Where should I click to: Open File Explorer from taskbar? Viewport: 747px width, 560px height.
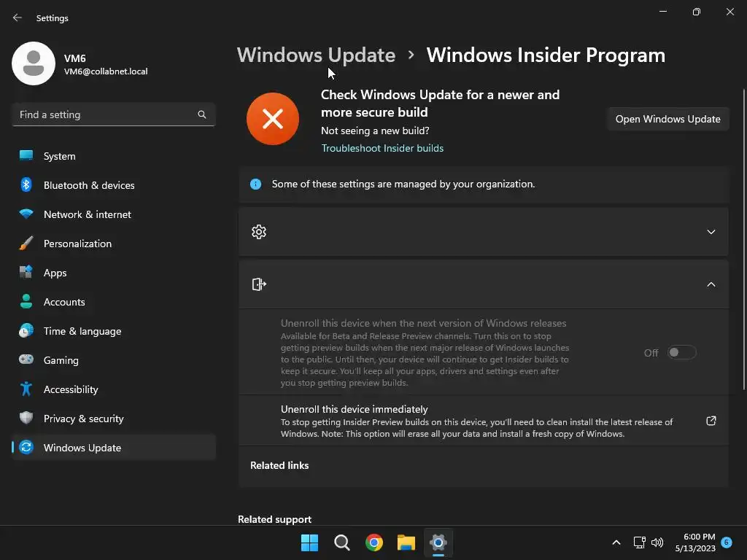(406, 542)
